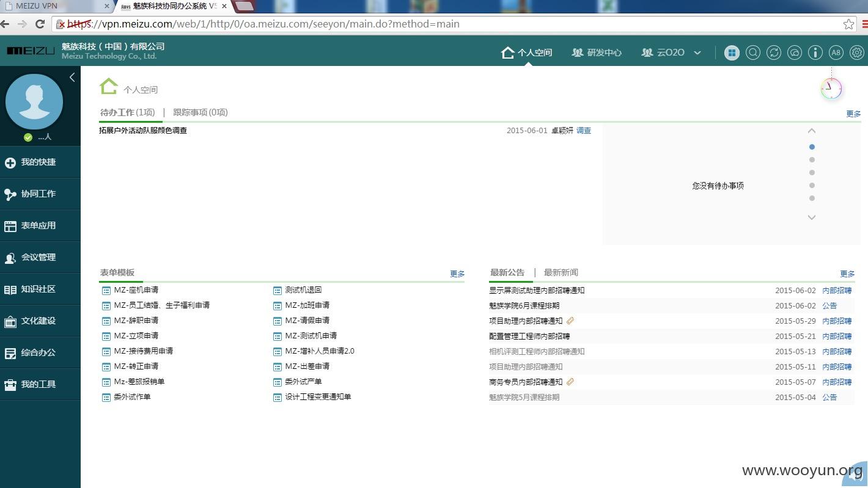Click form icon beside 测试机退回
Screen dimensions: 868x488
tap(278, 291)
